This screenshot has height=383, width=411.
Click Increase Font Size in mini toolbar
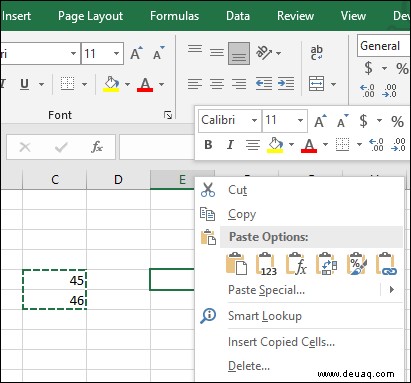pos(320,121)
